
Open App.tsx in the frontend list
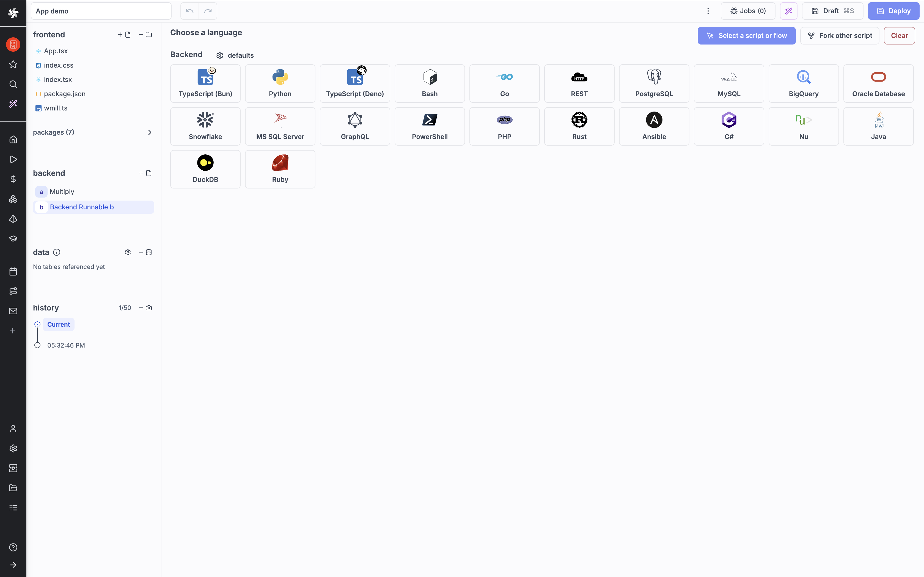(x=56, y=51)
